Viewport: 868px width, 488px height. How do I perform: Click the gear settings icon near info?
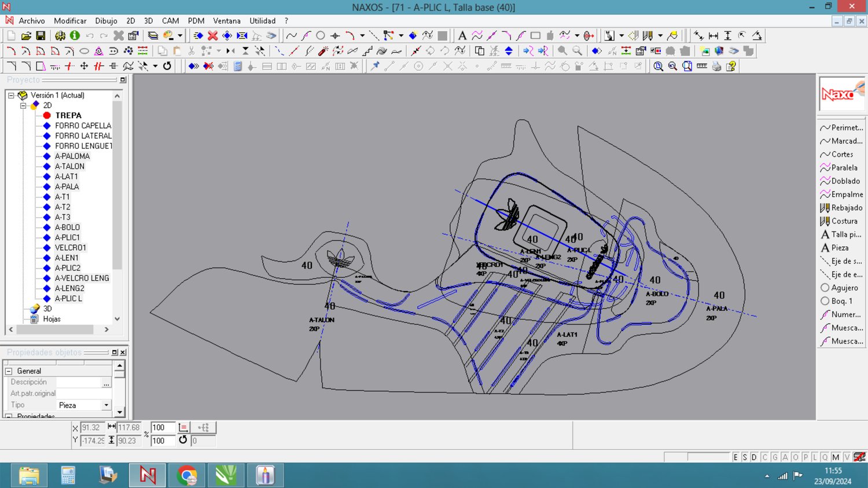click(60, 36)
